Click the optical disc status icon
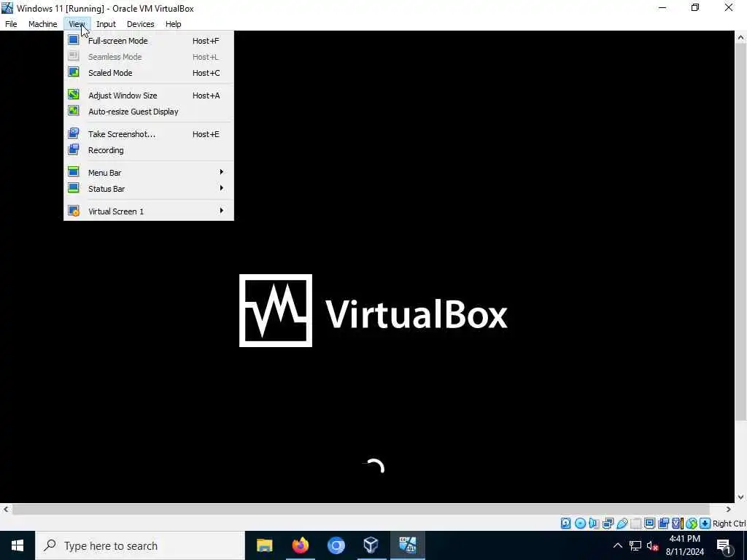 (580, 524)
